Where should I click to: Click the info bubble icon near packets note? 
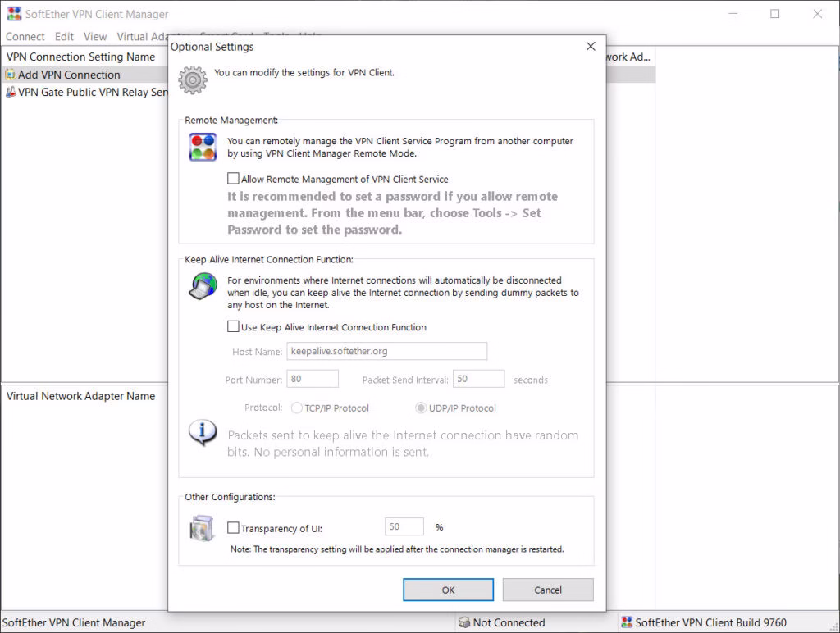click(203, 433)
